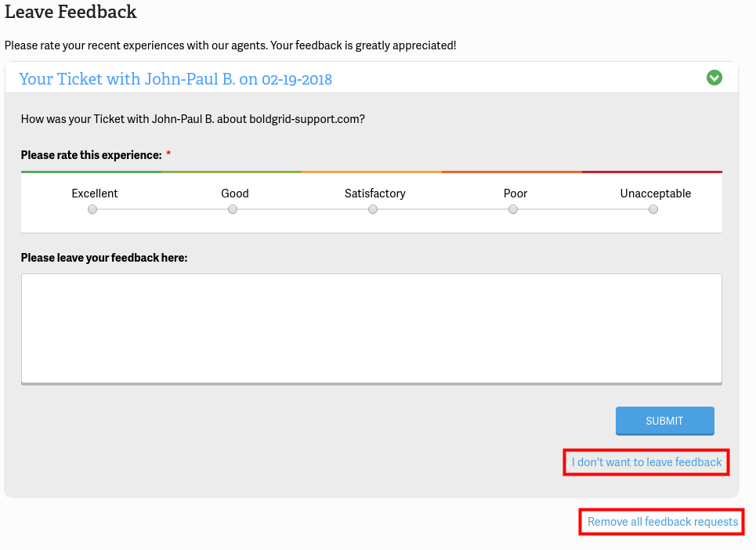Screen dimensions: 756x550
Task: Click the "Good" rating label text
Action: tap(235, 193)
